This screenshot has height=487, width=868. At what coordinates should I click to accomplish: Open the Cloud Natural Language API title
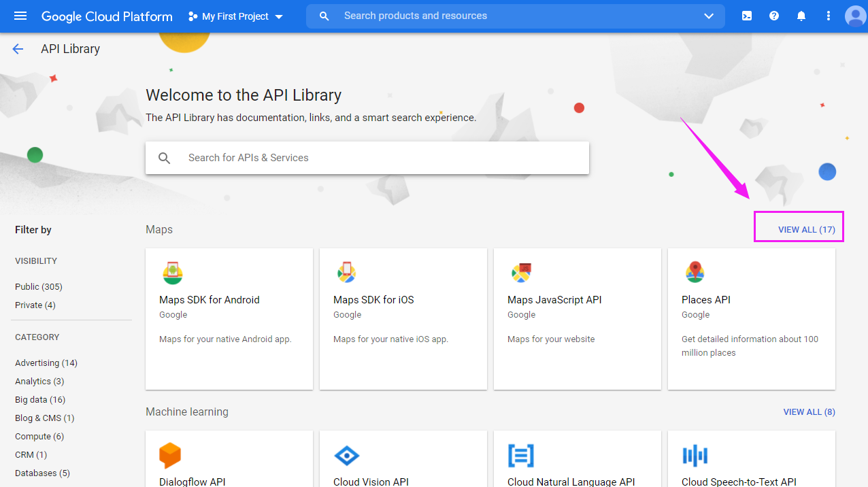[571, 482]
